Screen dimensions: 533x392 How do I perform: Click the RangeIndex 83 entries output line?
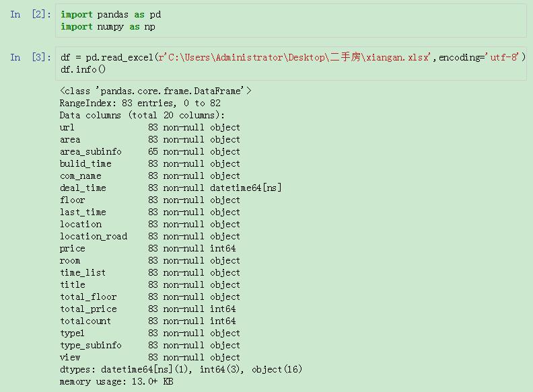tap(140, 103)
